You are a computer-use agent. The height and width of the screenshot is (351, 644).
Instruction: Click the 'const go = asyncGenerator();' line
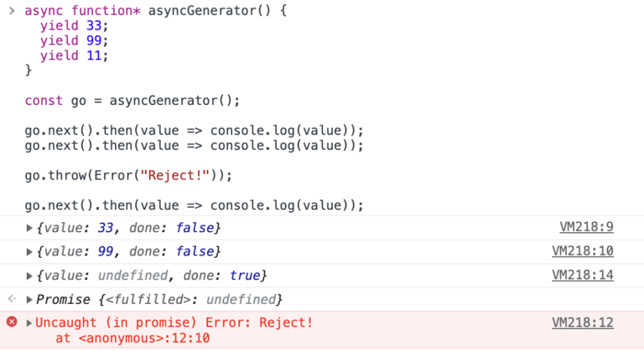pyautogui.click(x=132, y=101)
